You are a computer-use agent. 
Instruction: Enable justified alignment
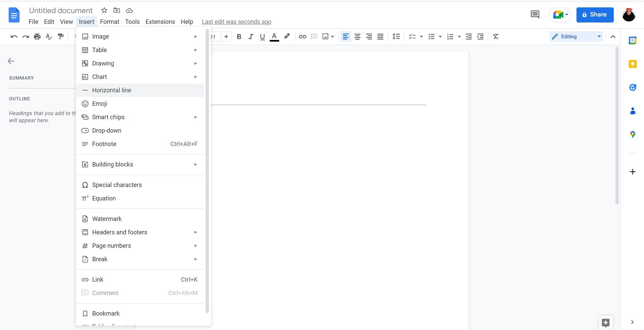pos(380,37)
